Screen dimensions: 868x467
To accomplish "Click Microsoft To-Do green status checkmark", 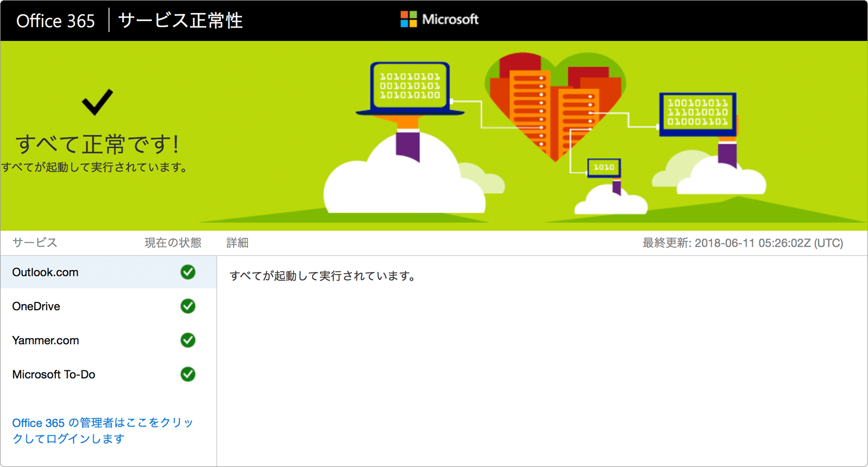I will pyautogui.click(x=188, y=375).
